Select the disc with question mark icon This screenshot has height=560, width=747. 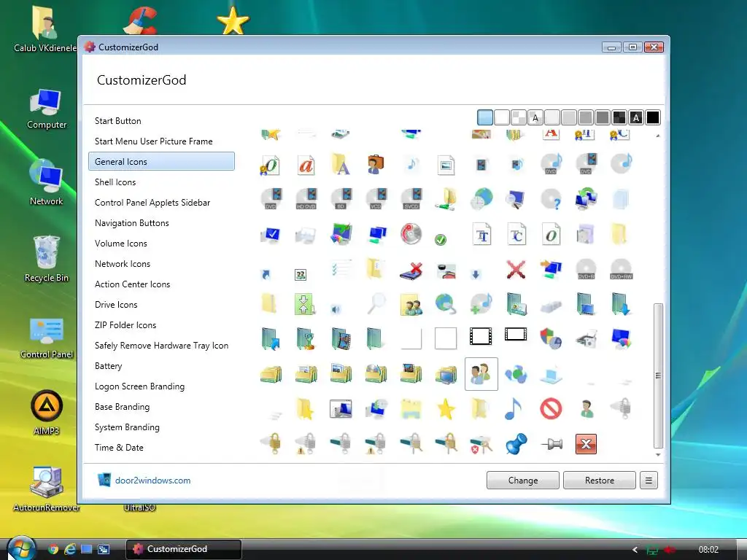pos(551,199)
